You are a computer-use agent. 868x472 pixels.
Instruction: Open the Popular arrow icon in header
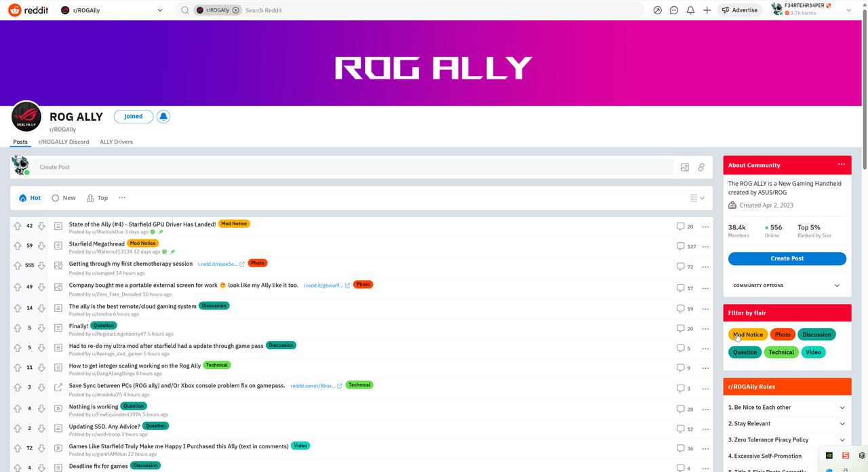[x=657, y=10]
